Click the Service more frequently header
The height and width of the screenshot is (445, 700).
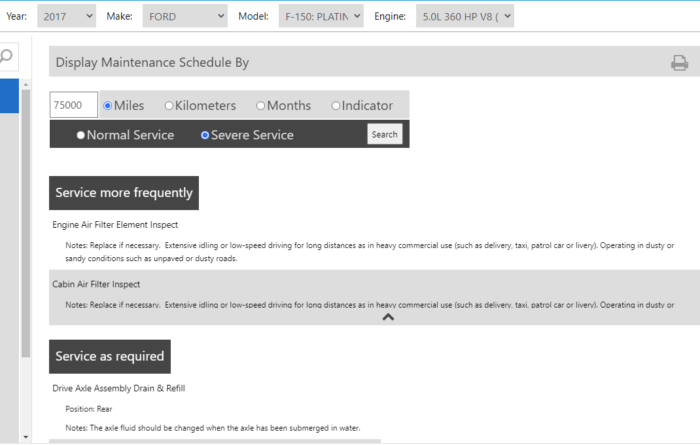tap(124, 193)
